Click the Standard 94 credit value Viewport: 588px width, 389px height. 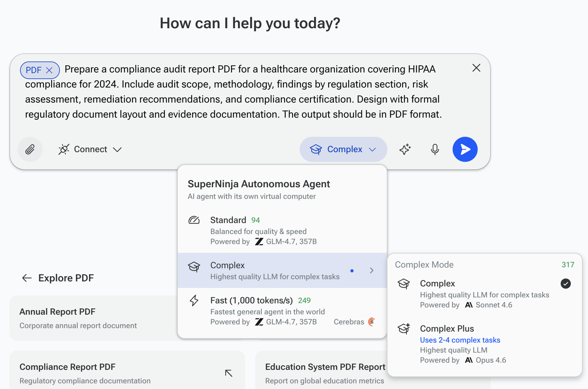255,220
